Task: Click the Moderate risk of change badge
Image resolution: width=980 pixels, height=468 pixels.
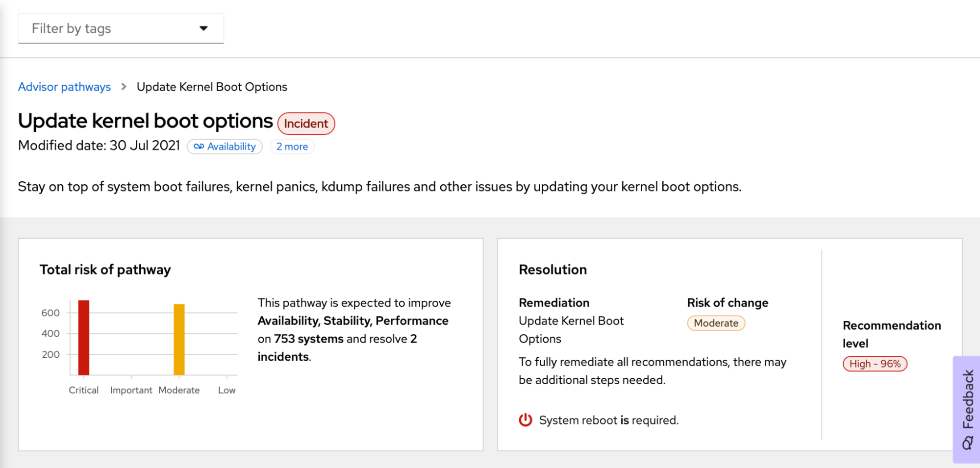Action: (x=716, y=323)
